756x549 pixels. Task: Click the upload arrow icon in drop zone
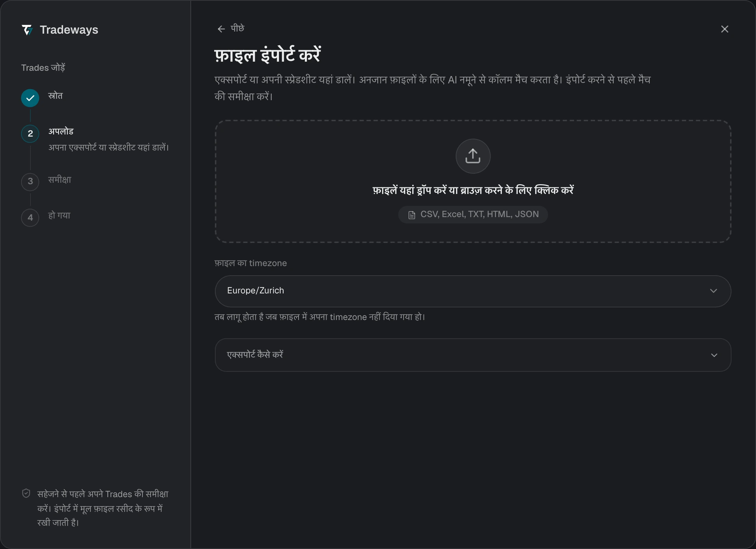click(x=473, y=156)
